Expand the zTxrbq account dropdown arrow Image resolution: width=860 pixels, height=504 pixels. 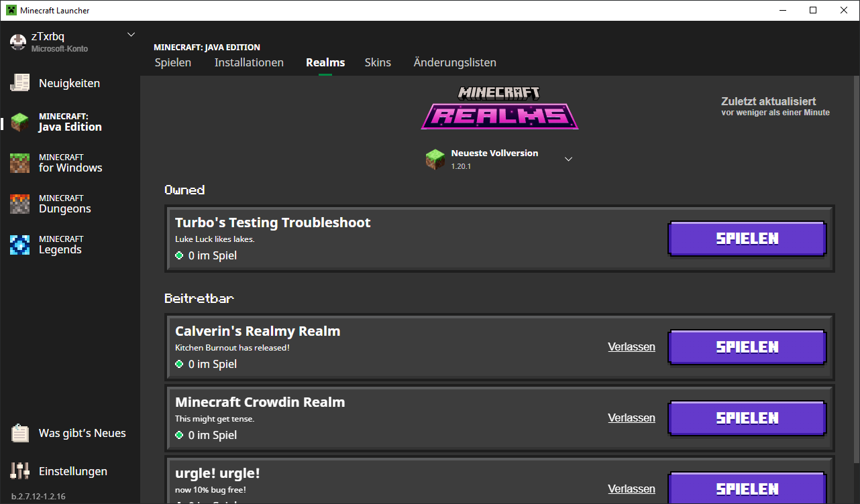pyautogui.click(x=131, y=35)
